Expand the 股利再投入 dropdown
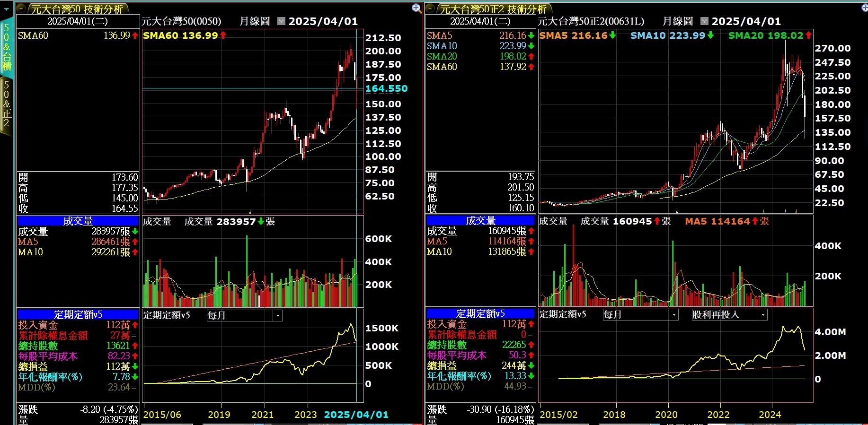This screenshot has width=868, height=425. coord(762,315)
